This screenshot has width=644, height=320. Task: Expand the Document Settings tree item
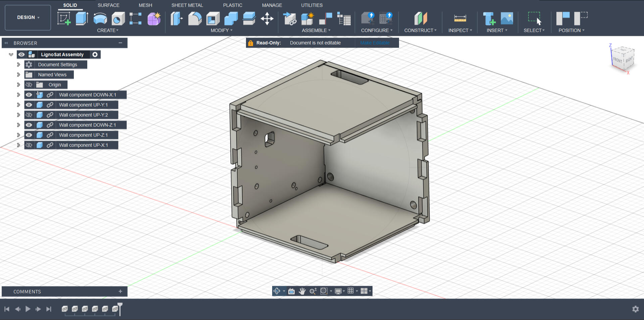coord(18,64)
